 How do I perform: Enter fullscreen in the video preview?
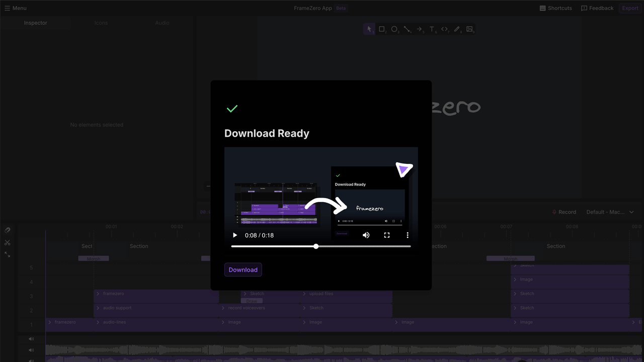click(x=387, y=235)
